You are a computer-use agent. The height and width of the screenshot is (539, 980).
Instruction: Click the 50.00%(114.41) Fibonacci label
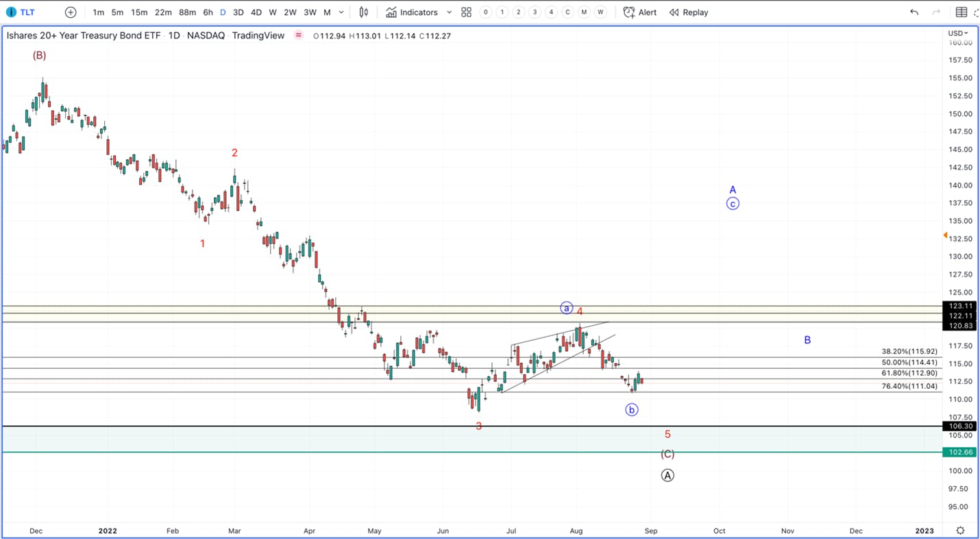pos(909,363)
